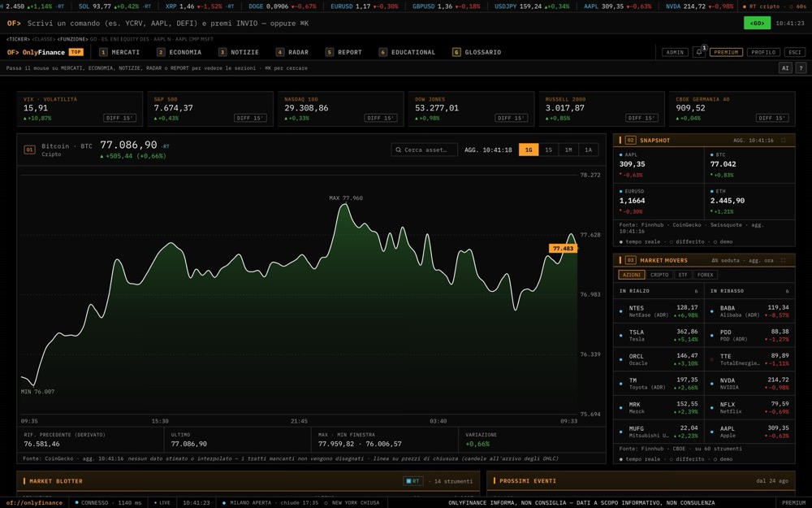The image size is (812, 508).
Task: Click the OF> OnlyFinance logo
Action: coord(36,52)
